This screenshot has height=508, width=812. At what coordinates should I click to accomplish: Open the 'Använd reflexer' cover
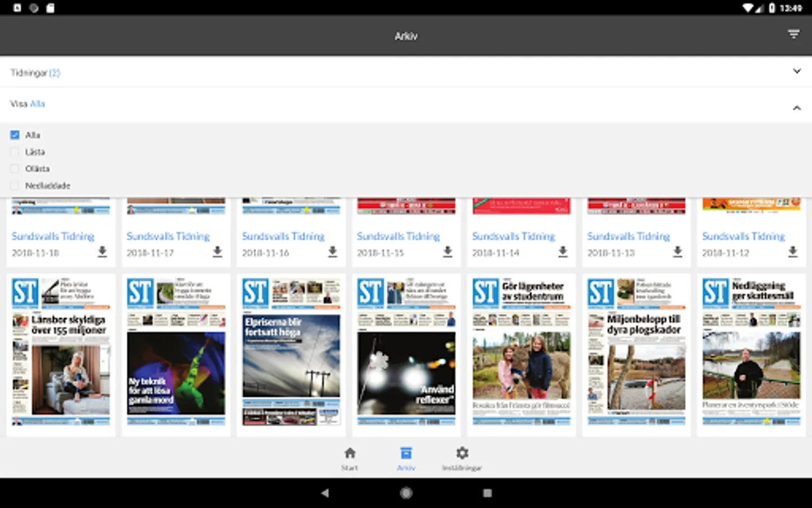pyautogui.click(x=406, y=352)
